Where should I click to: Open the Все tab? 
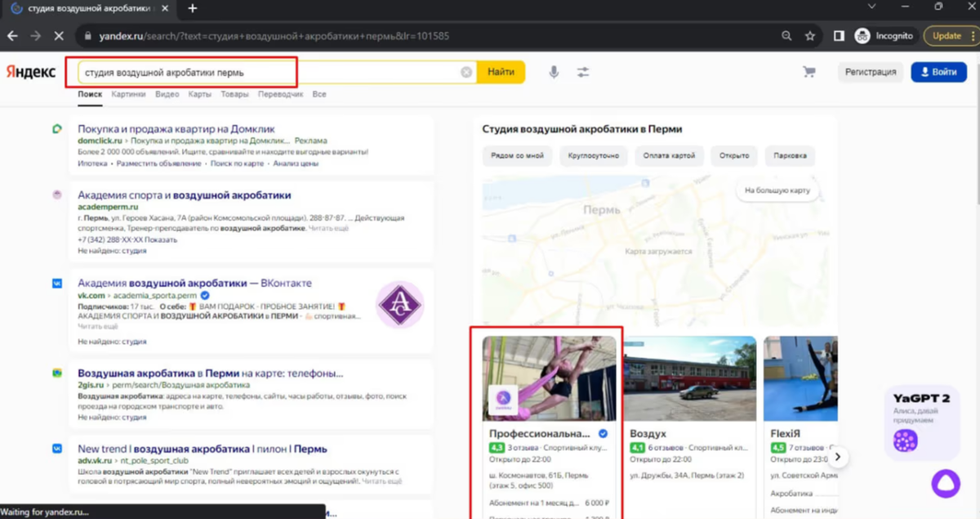[x=319, y=94]
